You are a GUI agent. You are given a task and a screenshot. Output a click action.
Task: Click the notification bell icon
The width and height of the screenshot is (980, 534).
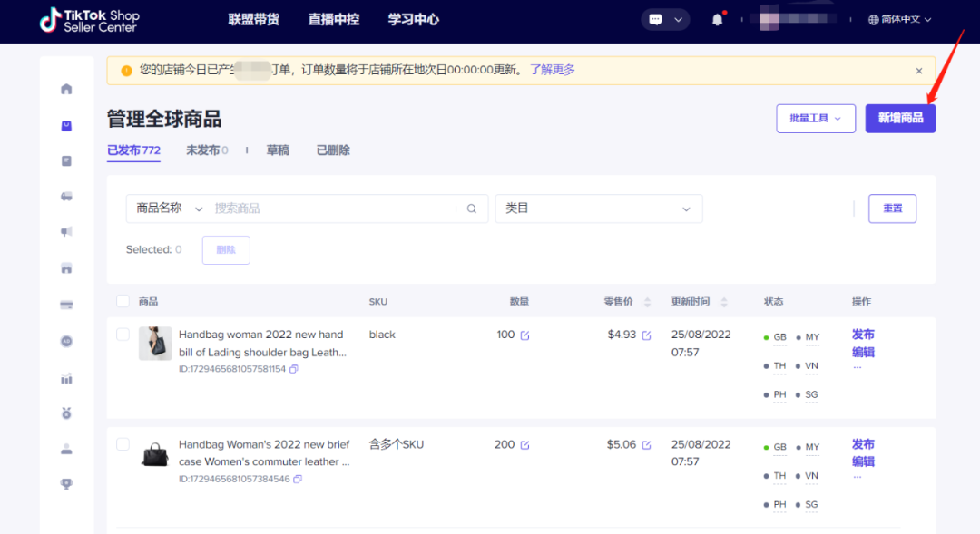[x=718, y=20]
